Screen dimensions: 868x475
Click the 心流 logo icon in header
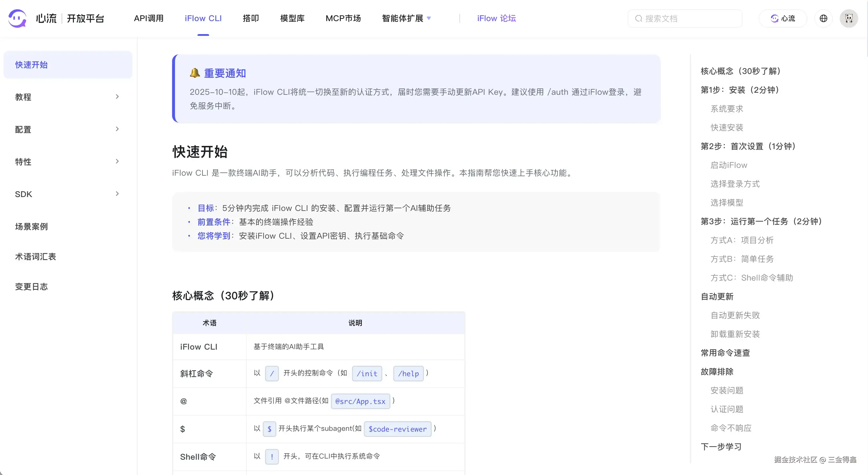tap(17, 18)
